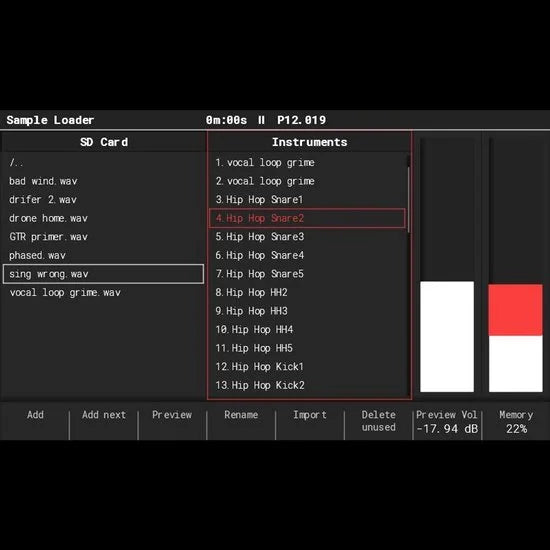
Task: Select instrument 3. Hip Hop Snare1
Action: click(x=307, y=200)
